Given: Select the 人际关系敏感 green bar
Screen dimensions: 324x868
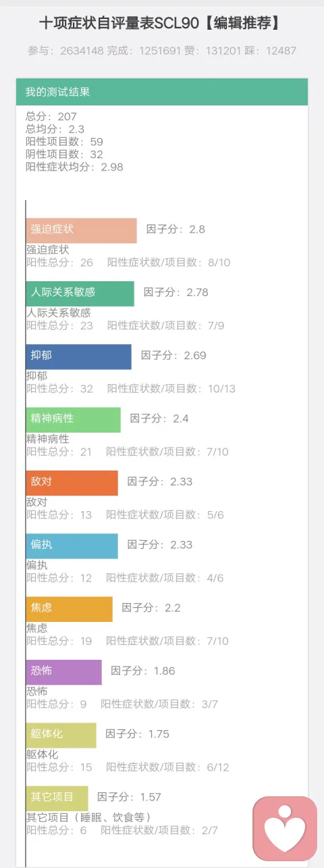Looking at the screenshot, I should click(80, 293).
